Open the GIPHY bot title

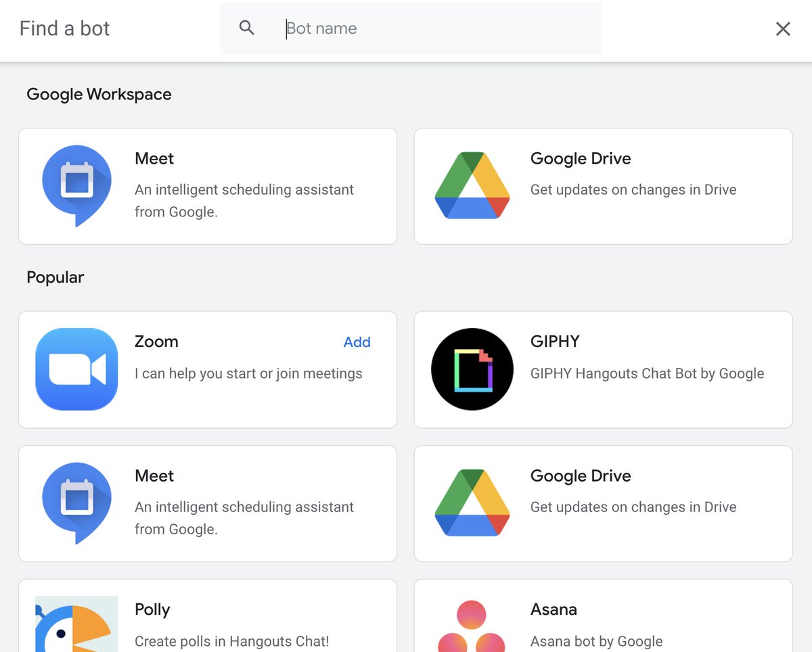(x=555, y=342)
